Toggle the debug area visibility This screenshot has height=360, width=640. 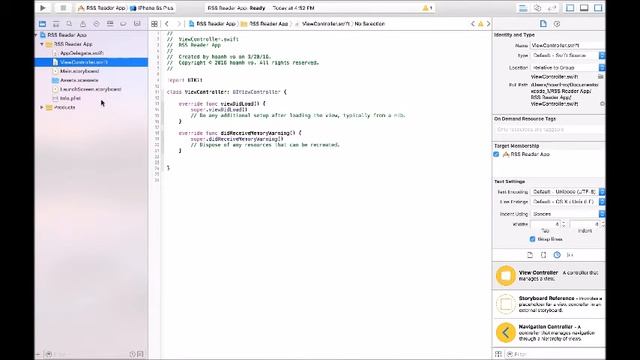point(584,8)
